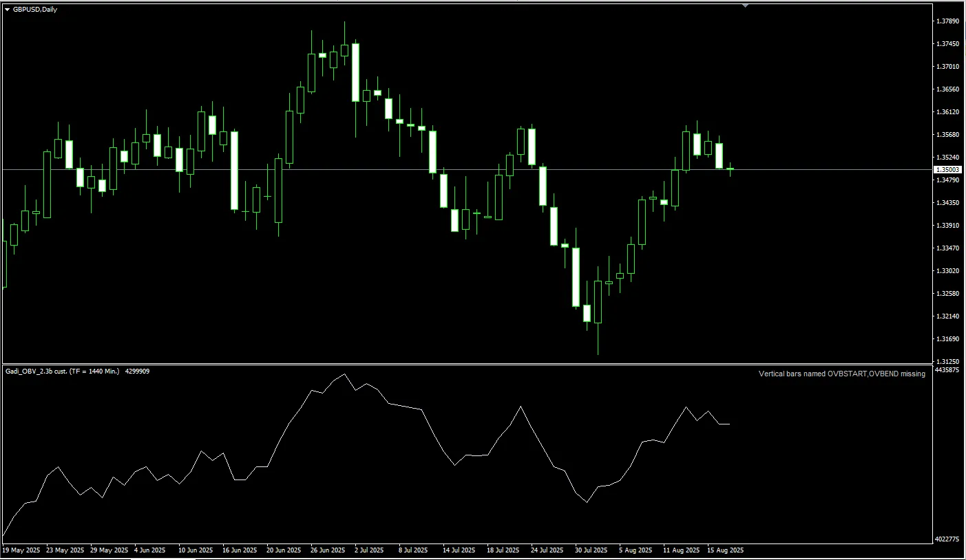This screenshot has width=966, height=560.
Task: Click the price scale value 1.37010
Action: pos(949,67)
